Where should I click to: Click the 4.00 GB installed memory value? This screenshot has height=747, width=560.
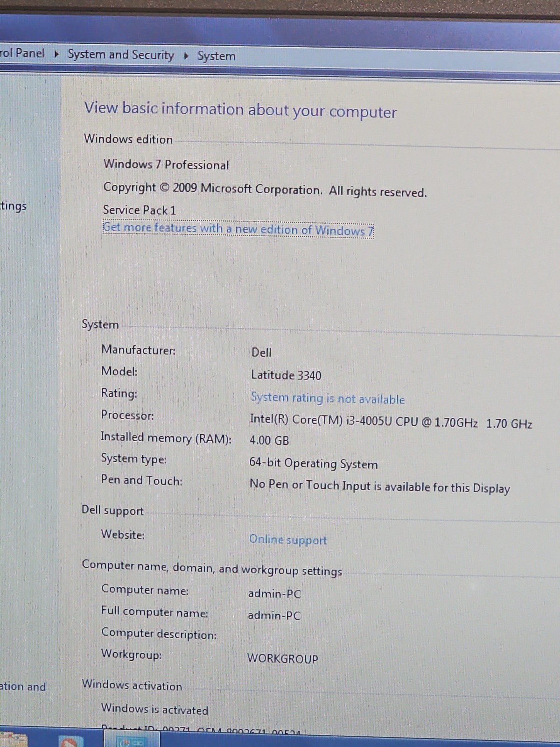269,440
